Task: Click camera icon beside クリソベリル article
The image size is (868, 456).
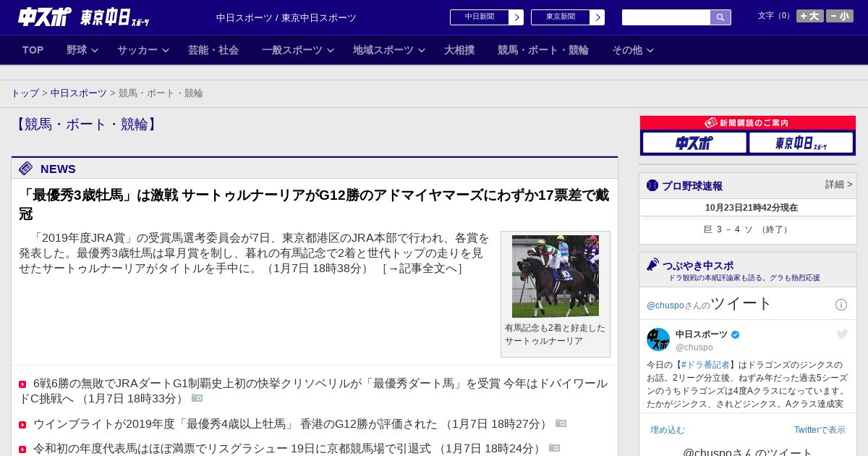Action: [x=197, y=398]
